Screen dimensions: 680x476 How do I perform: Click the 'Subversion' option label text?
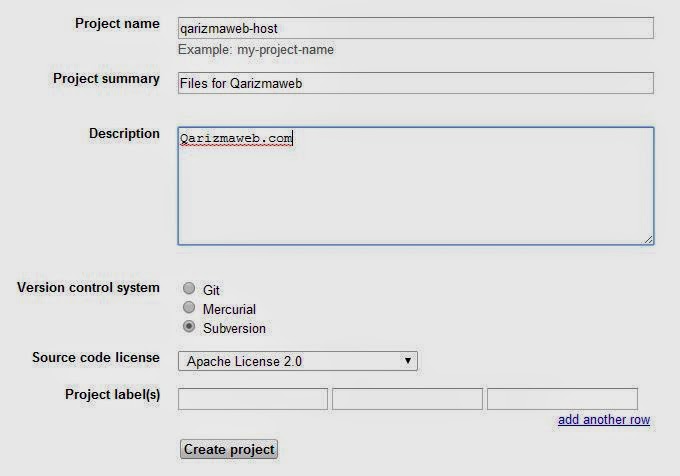point(234,329)
